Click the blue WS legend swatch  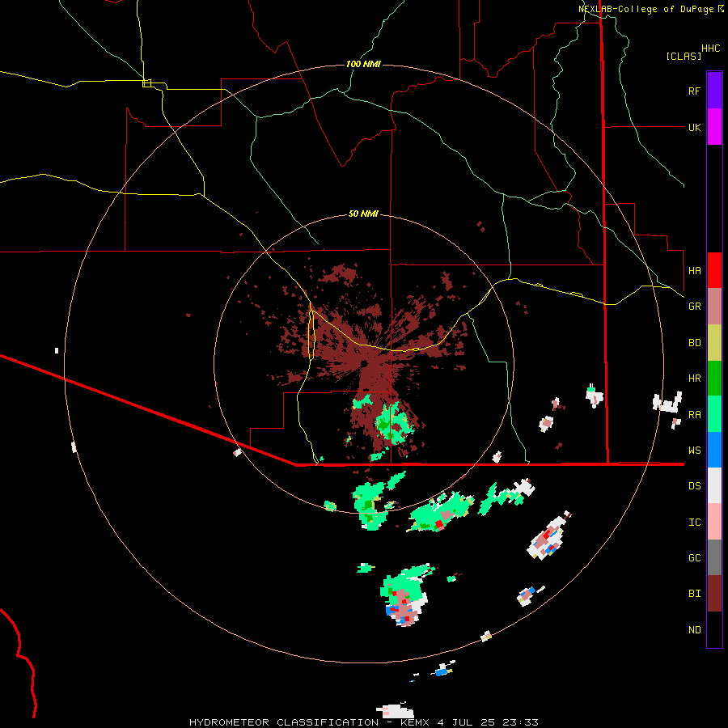714,450
